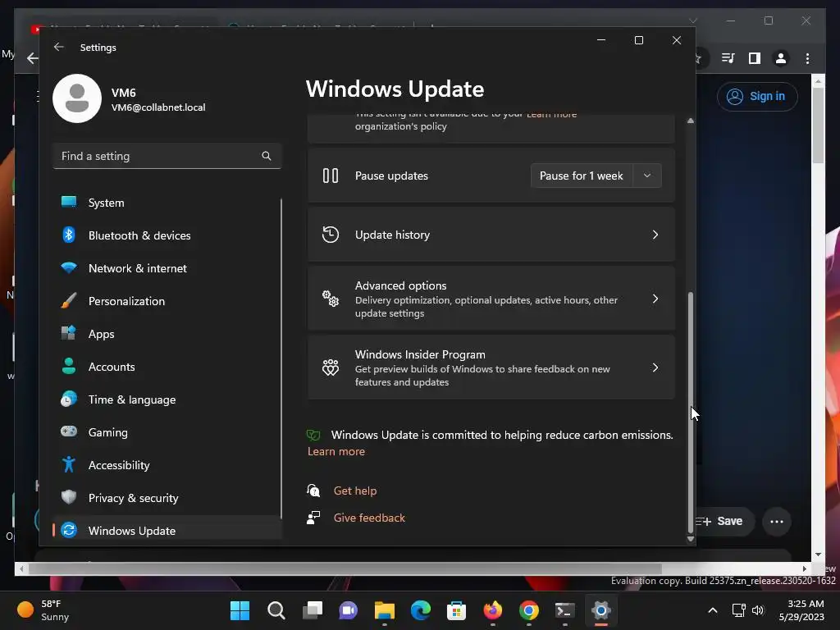Open File Explorer from taskbar
The height and width of the screenshot is (630, 840).
(384, 610)
